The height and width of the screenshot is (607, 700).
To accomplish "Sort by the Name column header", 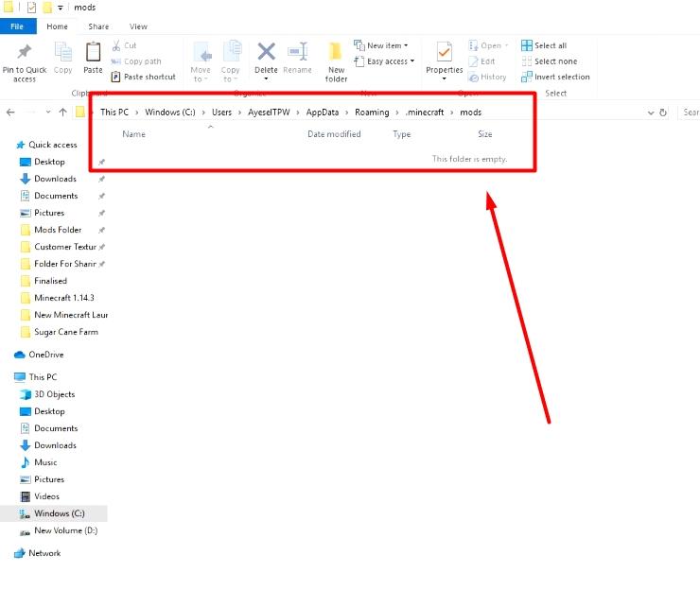I will (x=134, y=134).
